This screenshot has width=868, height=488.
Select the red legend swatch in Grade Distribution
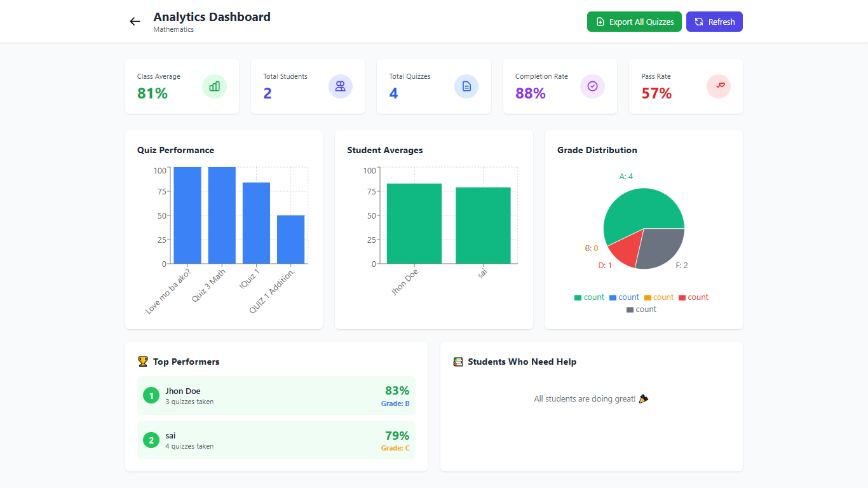682,297
